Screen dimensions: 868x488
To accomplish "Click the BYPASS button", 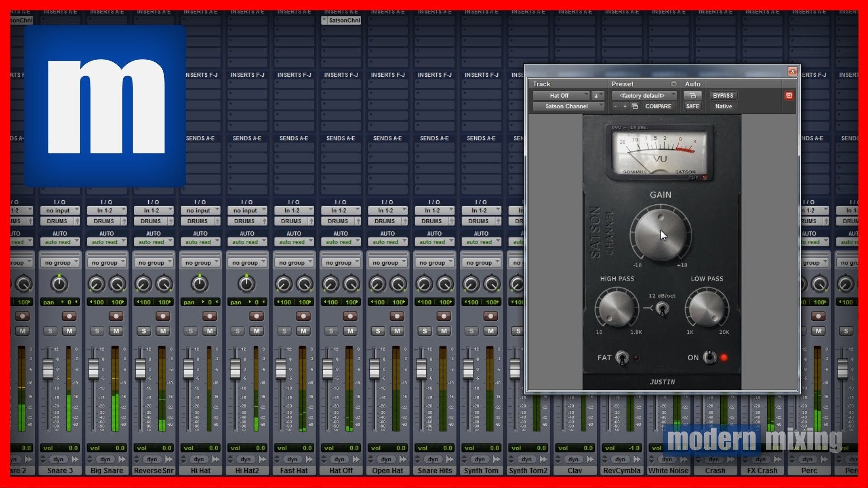I will [722, 95].
